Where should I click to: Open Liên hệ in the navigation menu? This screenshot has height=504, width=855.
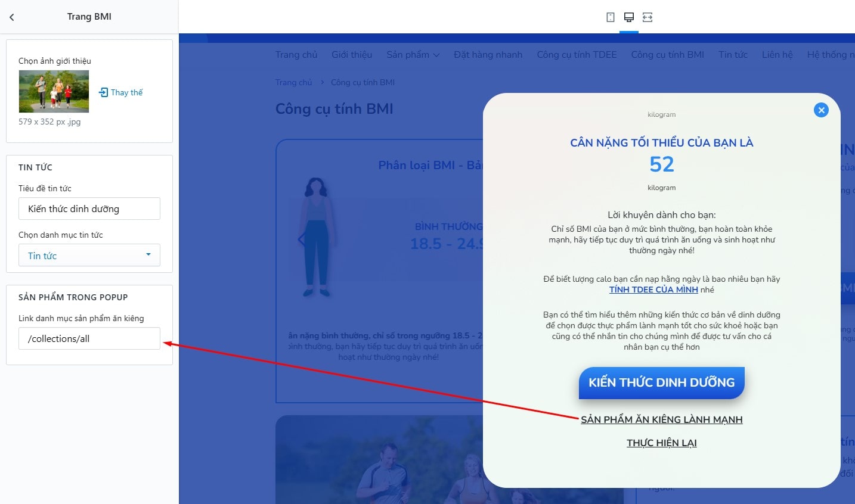[x=777, y=55]
